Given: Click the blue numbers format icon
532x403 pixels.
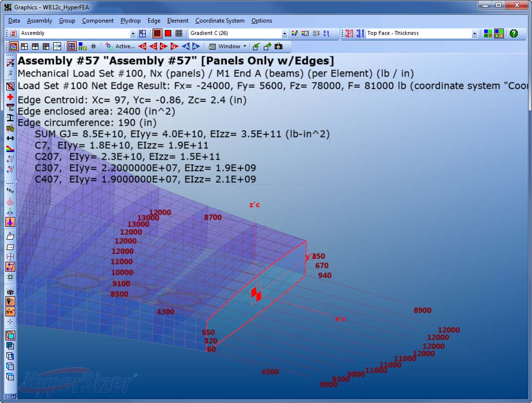Looking at the screenshot, I should point(326,33).
